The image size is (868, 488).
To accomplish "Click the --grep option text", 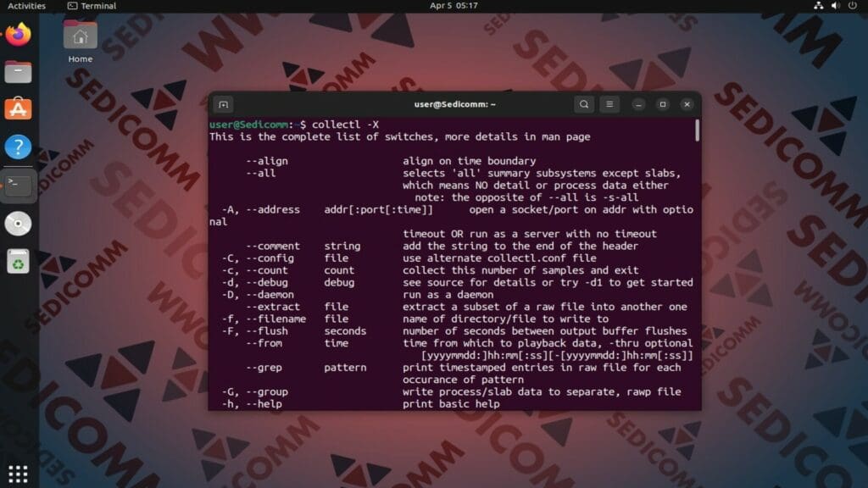I will tap(264, 368).
